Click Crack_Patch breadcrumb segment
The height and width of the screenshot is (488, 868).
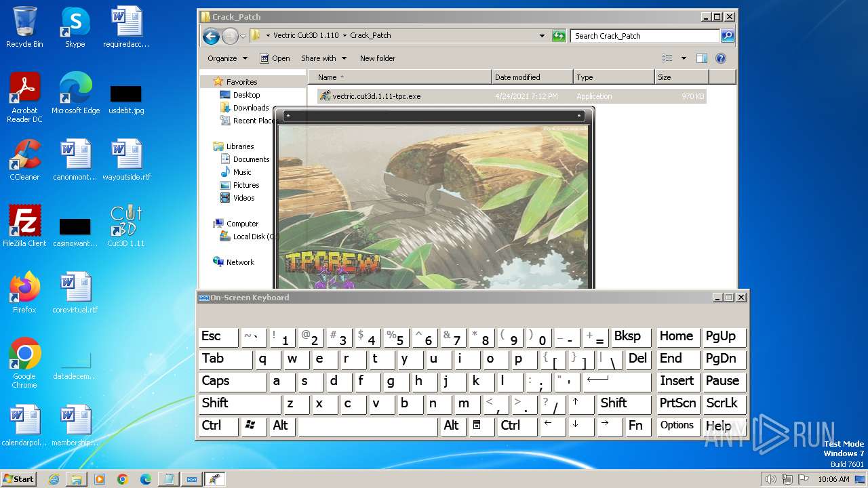(370, 36)
